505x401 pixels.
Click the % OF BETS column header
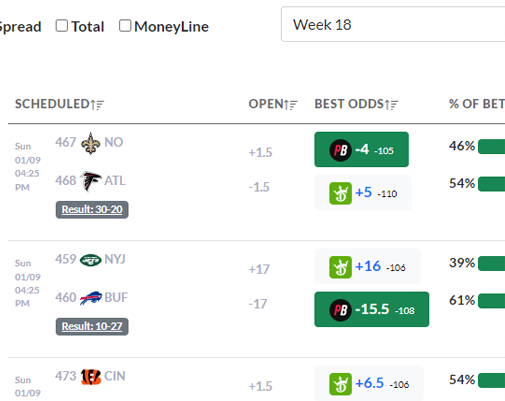click(477, 104)
